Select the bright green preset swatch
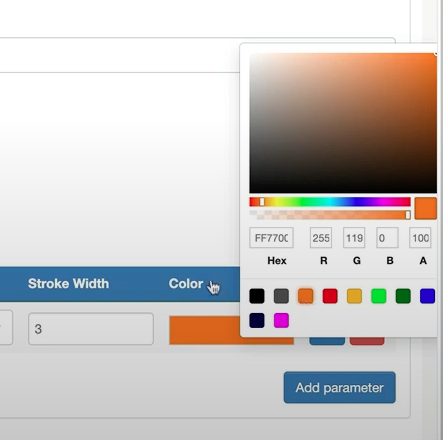This screenshot has height=440, width=443. point(379,296)
